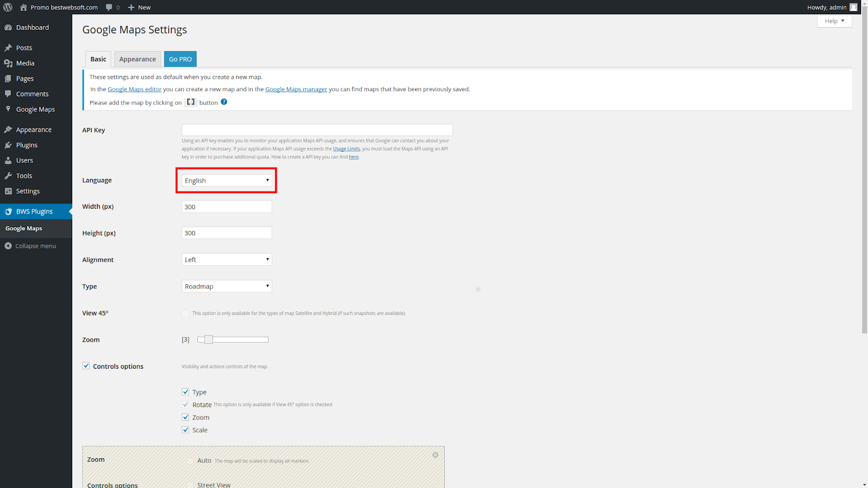
Task: Click the home icon beside Promo bestwebsoft.com
Action: [x=23, y=7]
